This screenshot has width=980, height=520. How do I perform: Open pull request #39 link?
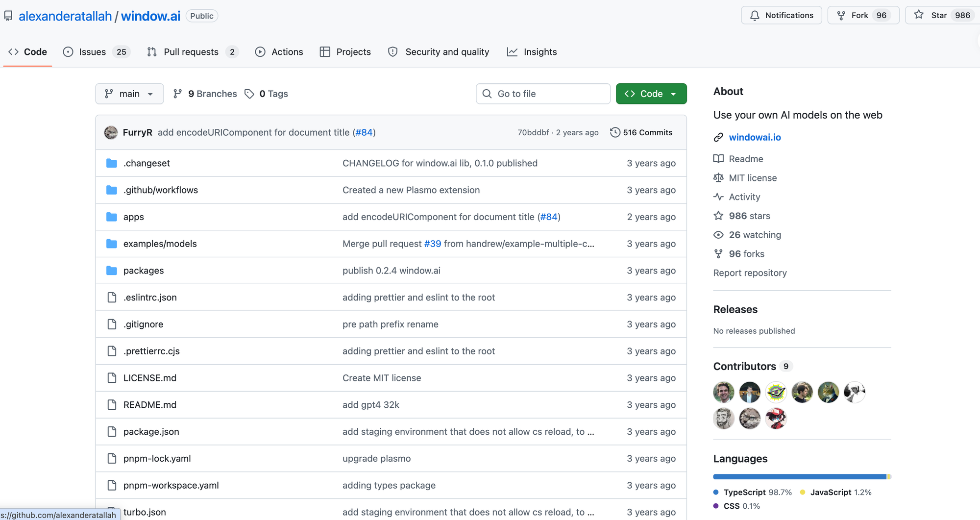433,244
